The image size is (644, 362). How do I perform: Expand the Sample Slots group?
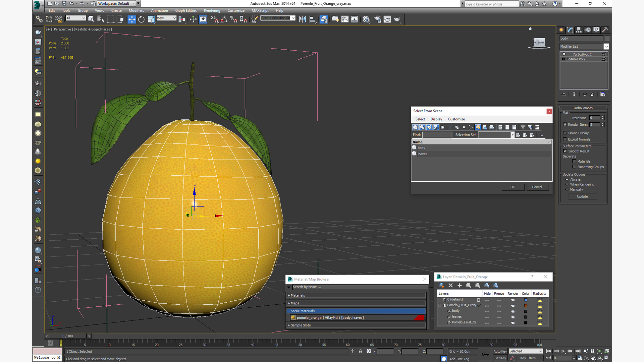pyautogui.click(x=356, y=325)
